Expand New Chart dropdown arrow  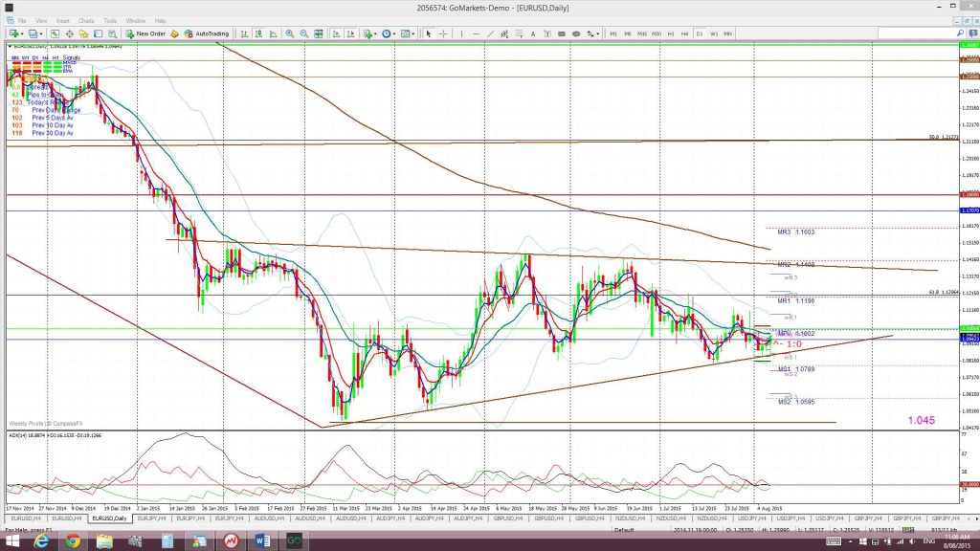tap(23, 33)
